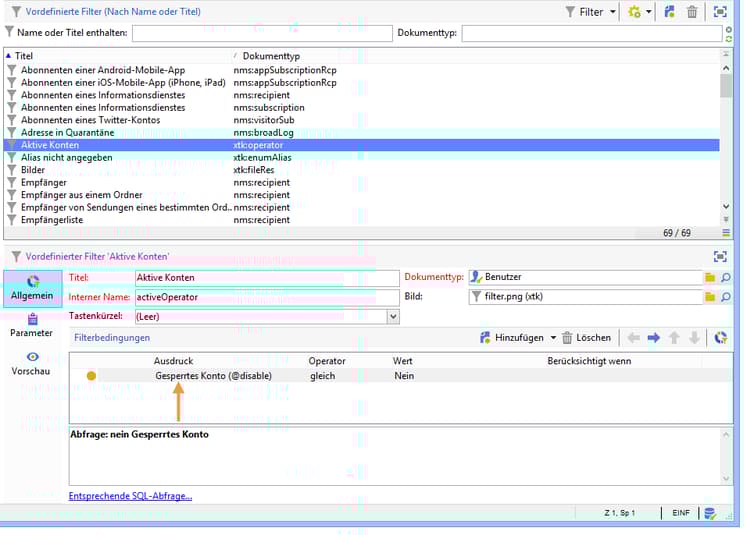
Task: Click magnifier icon next to Benutzer field
Action: 726,277
